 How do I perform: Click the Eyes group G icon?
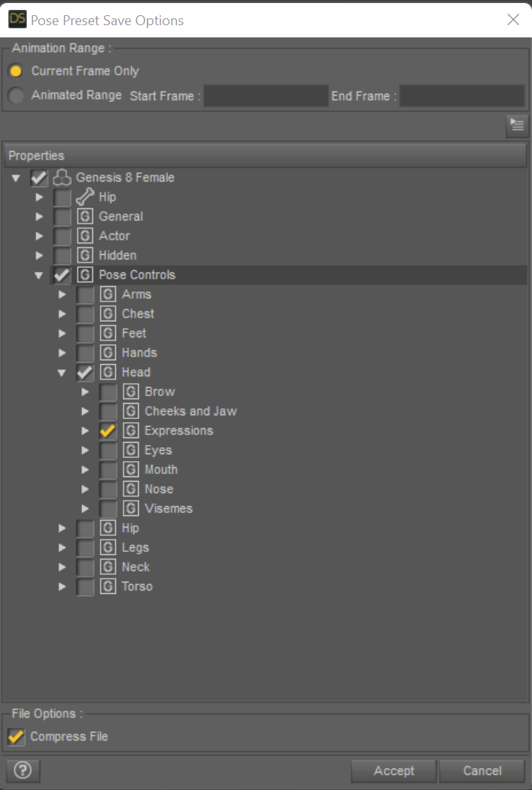(131, 450)
